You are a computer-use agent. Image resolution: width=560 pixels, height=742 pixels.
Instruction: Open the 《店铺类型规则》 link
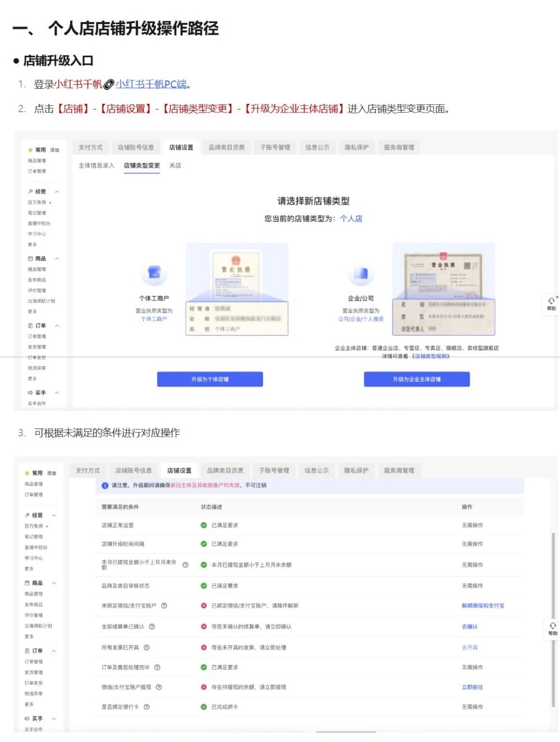point(430,356)
